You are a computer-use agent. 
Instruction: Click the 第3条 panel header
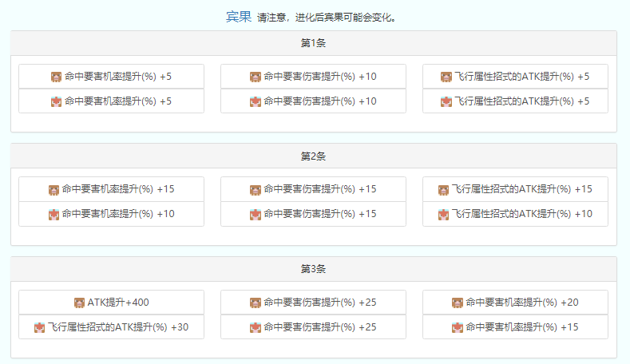[x=313, y=269]
